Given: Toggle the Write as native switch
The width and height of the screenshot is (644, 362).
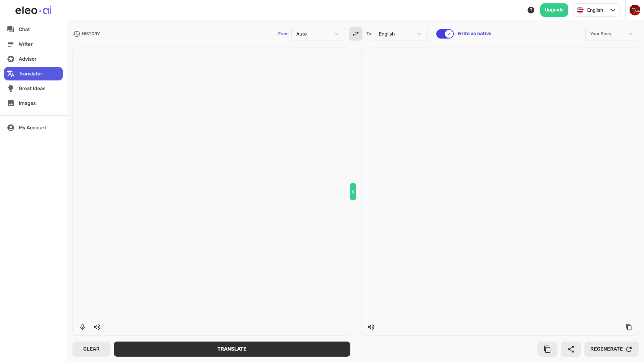Looking at the screenshot, I should tap(445, 34).
